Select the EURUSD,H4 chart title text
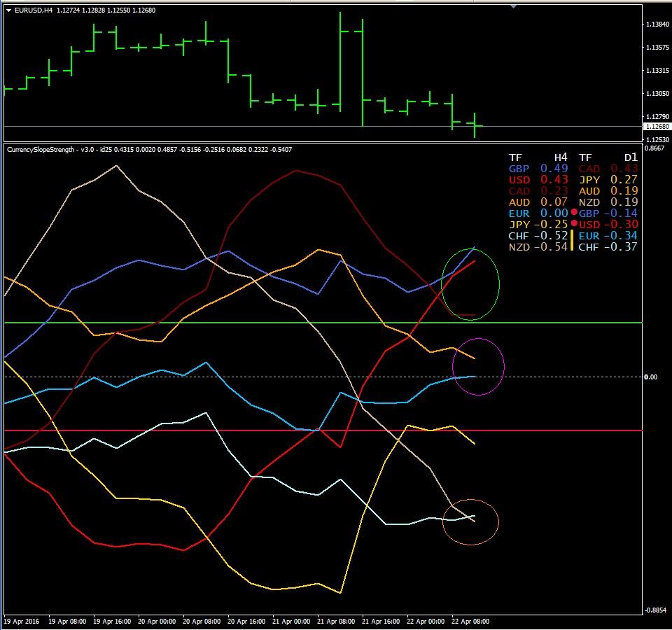The height and width of the screenshot is (630, 672). coord(34,10)
